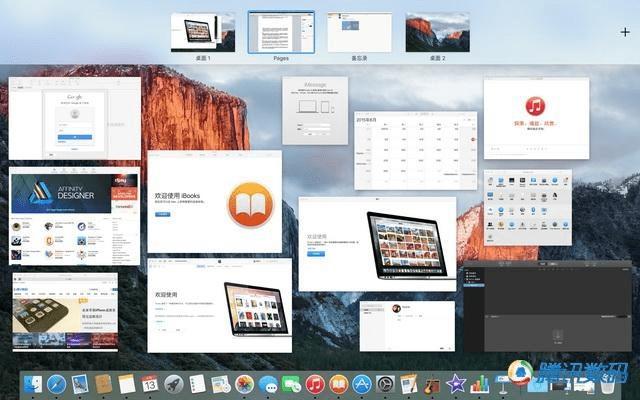
Task: Select welcome window with album artwork laptop
Action: [x=220, y=305]
